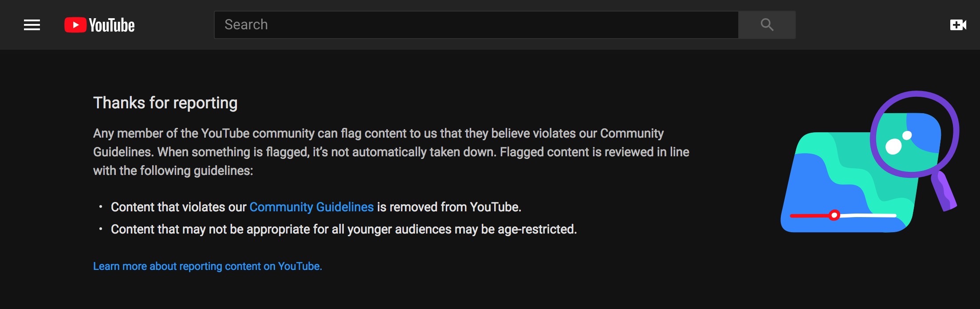The width and height of the screenshot is (980, 309).
Task: Click the Thanks for reporting heading
Action: point(165,103)
